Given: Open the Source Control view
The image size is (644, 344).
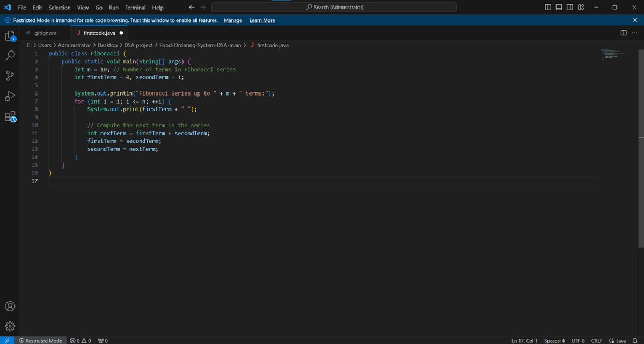Looking at the screenshot, I should (10, 76).
